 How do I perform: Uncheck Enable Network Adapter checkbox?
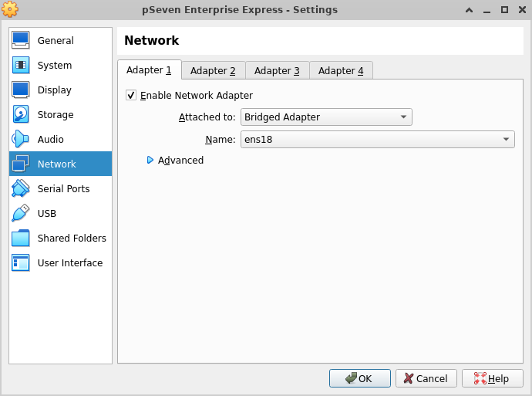(x=131, y=96)
